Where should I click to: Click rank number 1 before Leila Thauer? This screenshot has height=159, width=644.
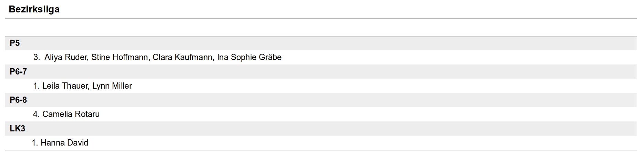click(36, 86)
